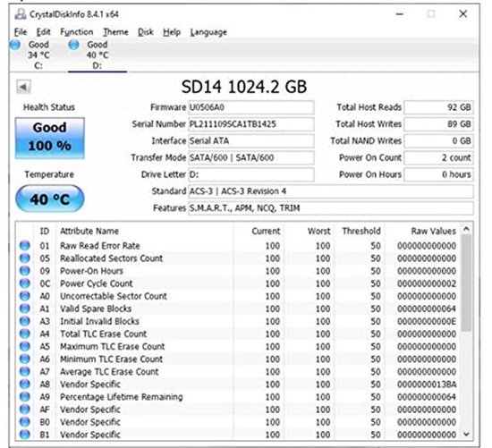Click the Raw Values column header
The height and width of the screenshot is (448, 492).
point(422,232)
